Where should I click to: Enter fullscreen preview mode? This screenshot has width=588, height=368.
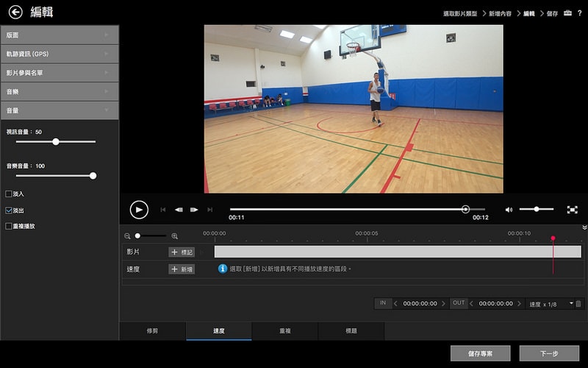coord(572,210)
